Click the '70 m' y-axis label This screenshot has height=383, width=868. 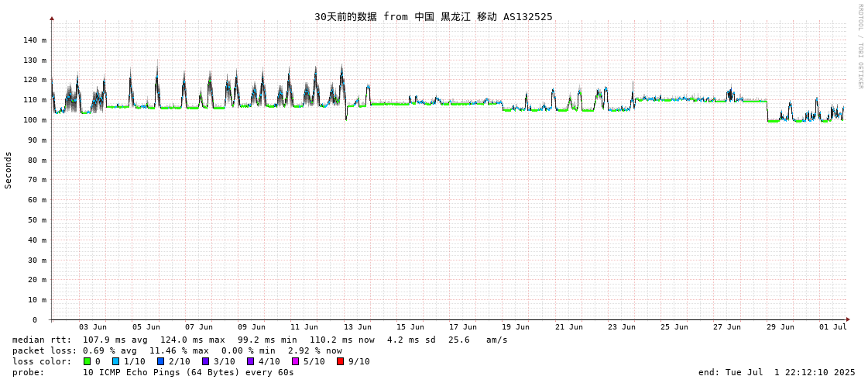[38, 180]
